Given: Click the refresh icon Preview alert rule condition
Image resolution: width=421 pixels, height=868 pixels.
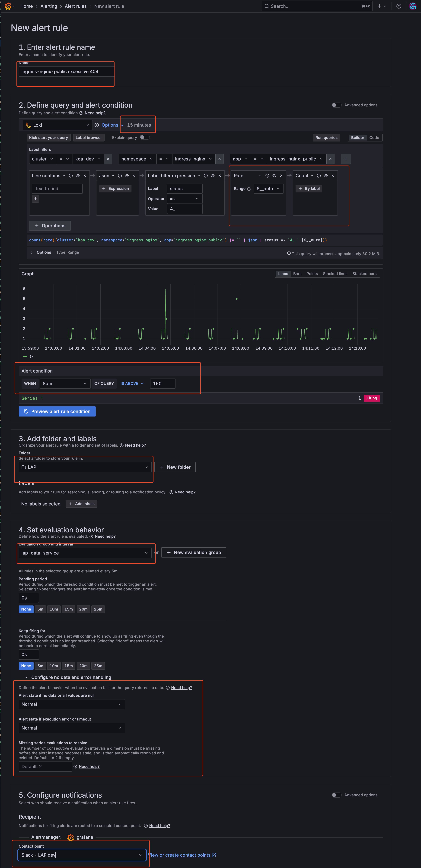Looking at the screenshot, I should click(x=26, y=411).
